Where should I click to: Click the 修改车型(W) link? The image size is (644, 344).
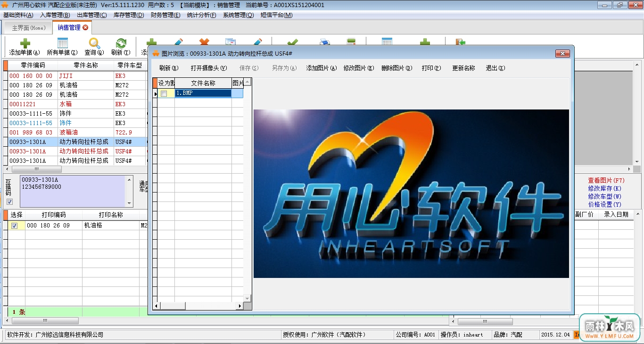pos(604,197)
